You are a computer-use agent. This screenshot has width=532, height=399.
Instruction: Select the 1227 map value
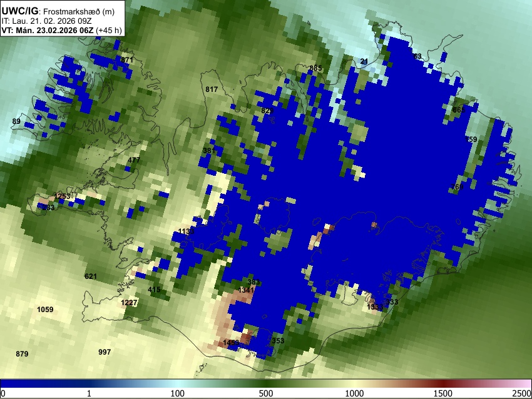click(x=129, y=303)
